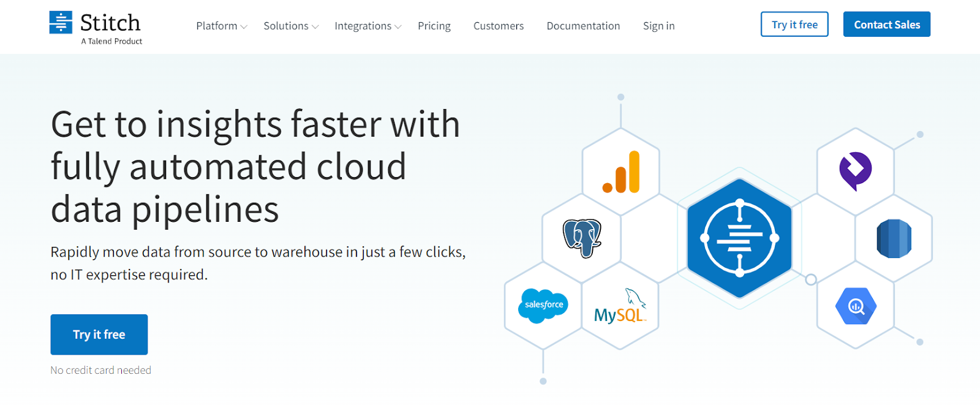980x405 pixels.
Task: Click the 'Get to insights faster' headline
Action: pyautogui.click(x=255, y=167)
